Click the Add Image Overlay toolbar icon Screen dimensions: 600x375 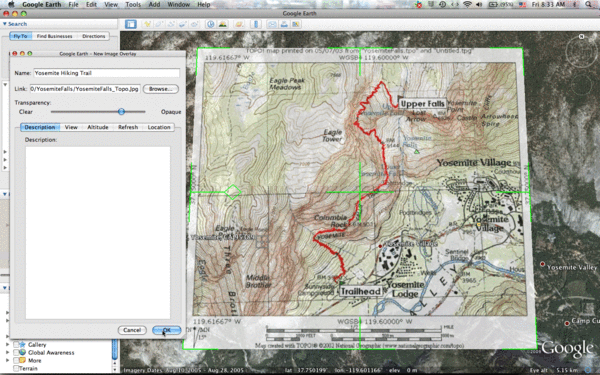pos(183,24)
